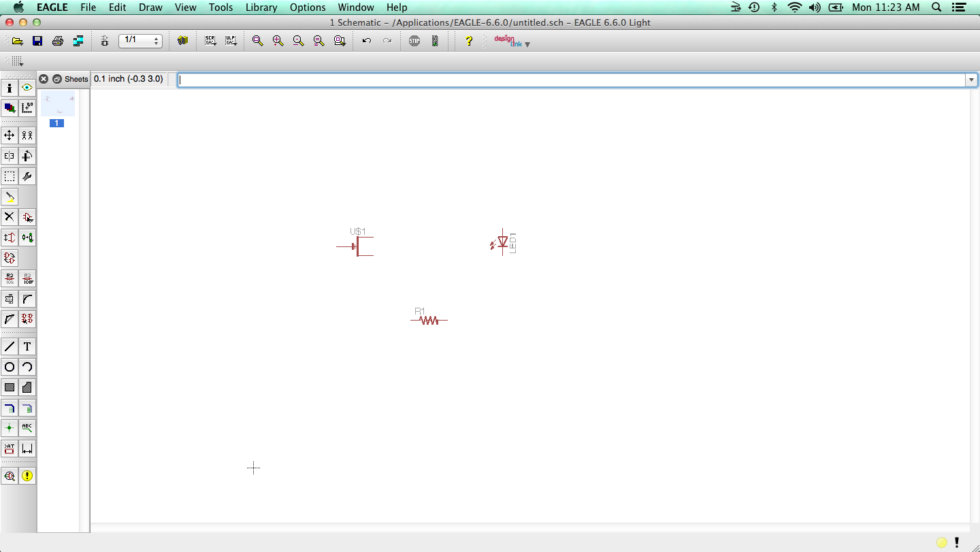This screenshot has width=980, height=552.
Task: Open a file with folder icon
Action: coord(18,41)
